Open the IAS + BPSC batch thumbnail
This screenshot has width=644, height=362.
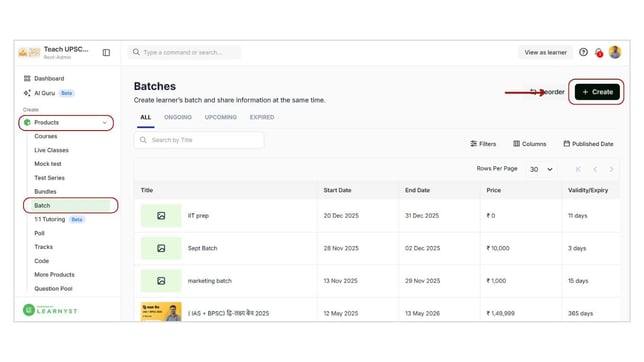[x=161, y=312]
